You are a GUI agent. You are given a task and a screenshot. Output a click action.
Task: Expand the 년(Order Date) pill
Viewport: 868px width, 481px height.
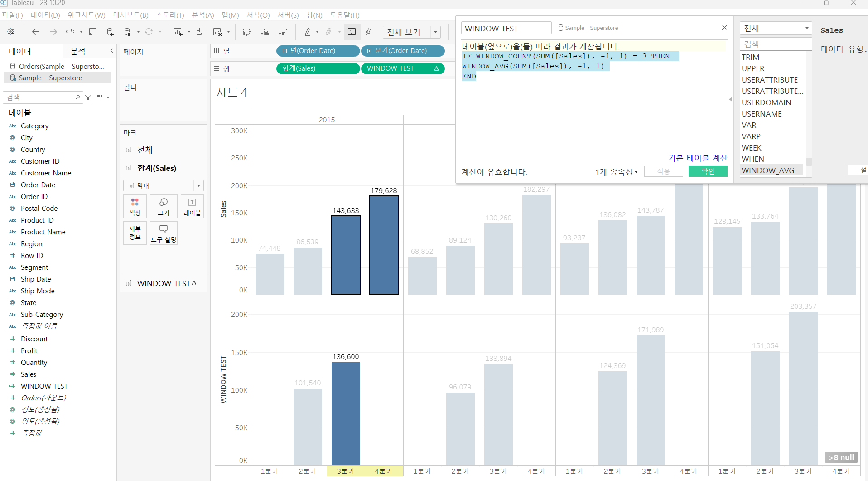[x=285, y=51]
